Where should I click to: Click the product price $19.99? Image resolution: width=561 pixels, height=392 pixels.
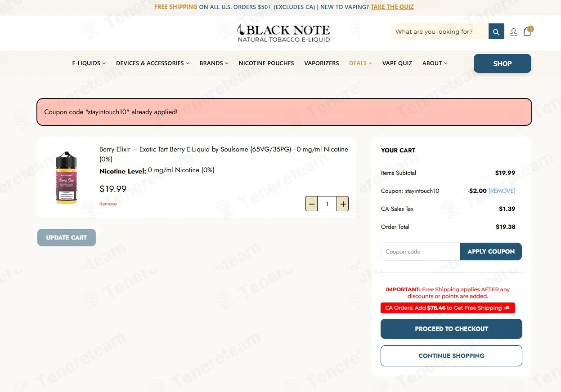(113, 189)
